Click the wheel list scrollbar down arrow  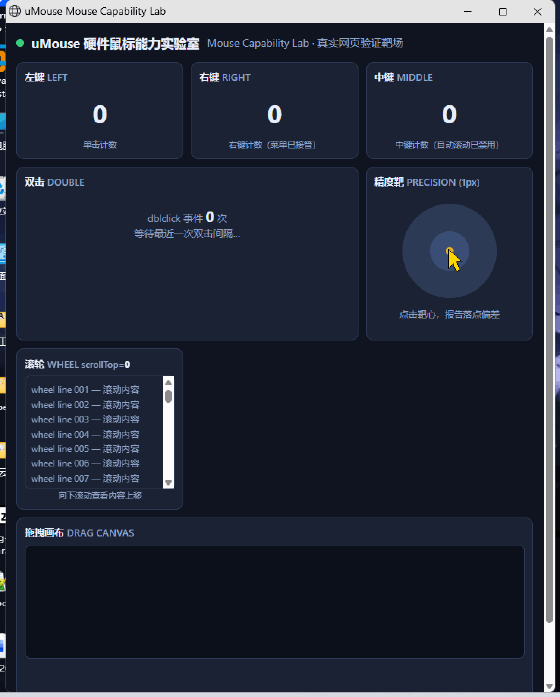coord(168,482)
